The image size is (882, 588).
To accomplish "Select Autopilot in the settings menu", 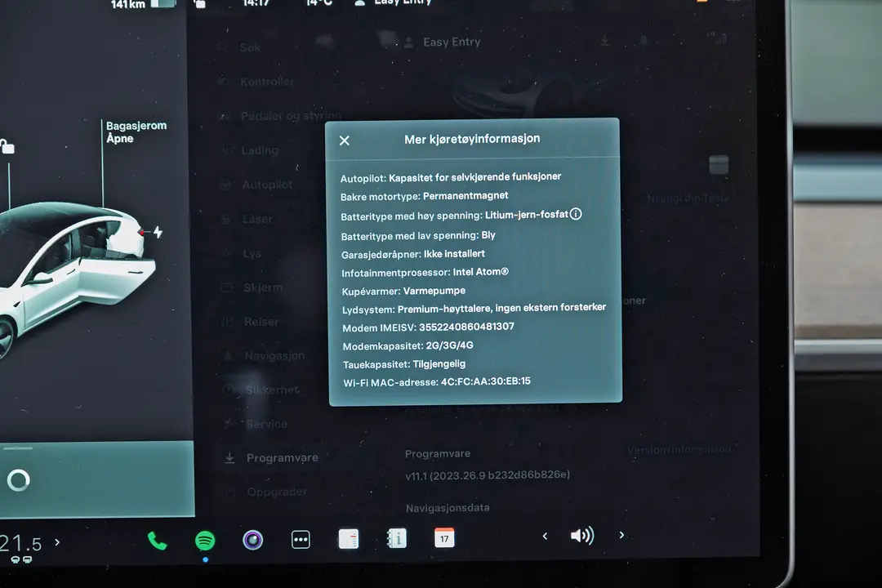I will click(x=267, y=185).
